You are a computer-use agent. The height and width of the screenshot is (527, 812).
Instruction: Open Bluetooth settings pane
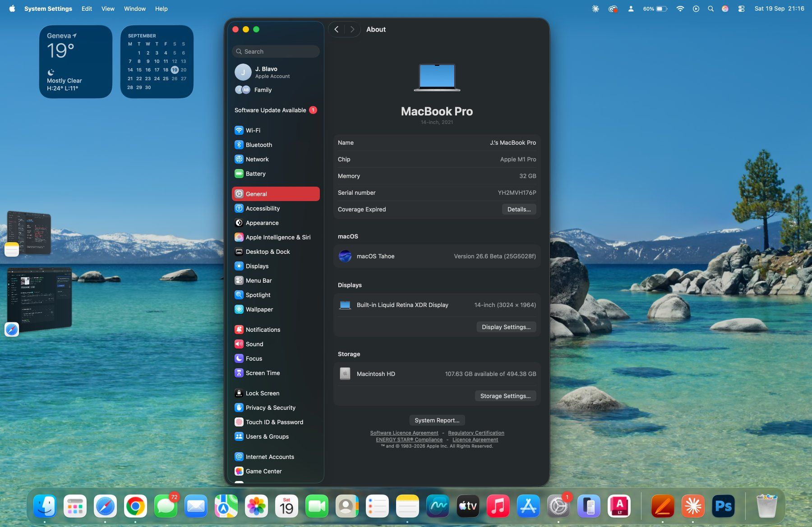[x=276, y=145]
